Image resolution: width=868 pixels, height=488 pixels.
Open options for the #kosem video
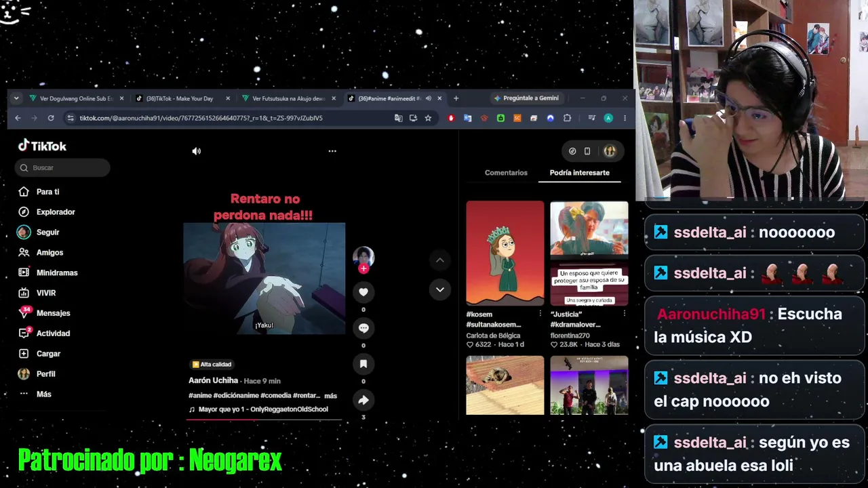click(x=540, y=314)
